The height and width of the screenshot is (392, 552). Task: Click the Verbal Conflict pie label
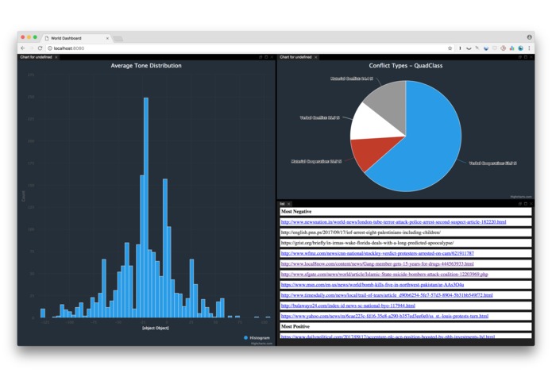click(x=319, y=117)
